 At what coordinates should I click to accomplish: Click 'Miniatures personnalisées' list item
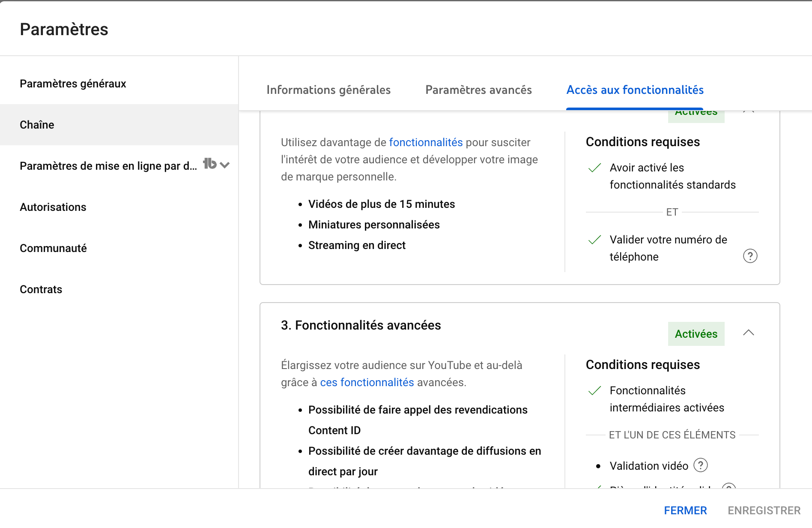(374, 225)
